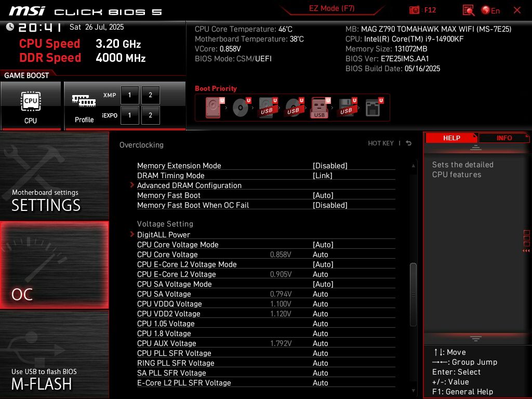Screen dimensions: 532x399
Task: Edit CPU SA Voltage Auto field
Action: pyautogui.click(x=320, y=294)
